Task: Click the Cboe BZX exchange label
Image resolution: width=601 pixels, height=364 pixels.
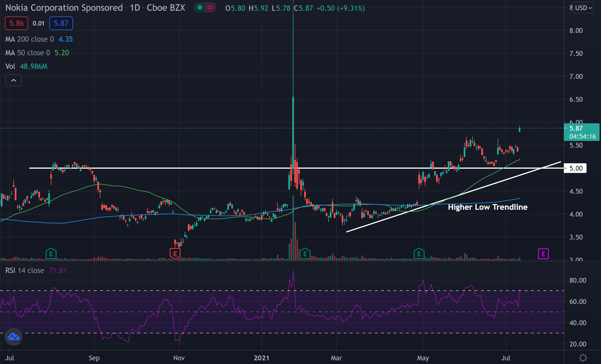Action: [x=166, y=8]
